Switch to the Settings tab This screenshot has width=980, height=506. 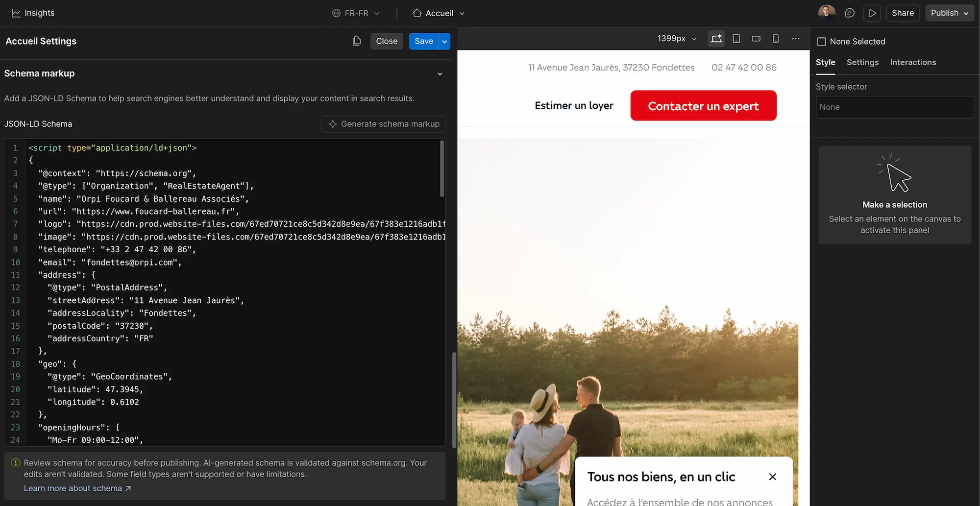point(862,62)
